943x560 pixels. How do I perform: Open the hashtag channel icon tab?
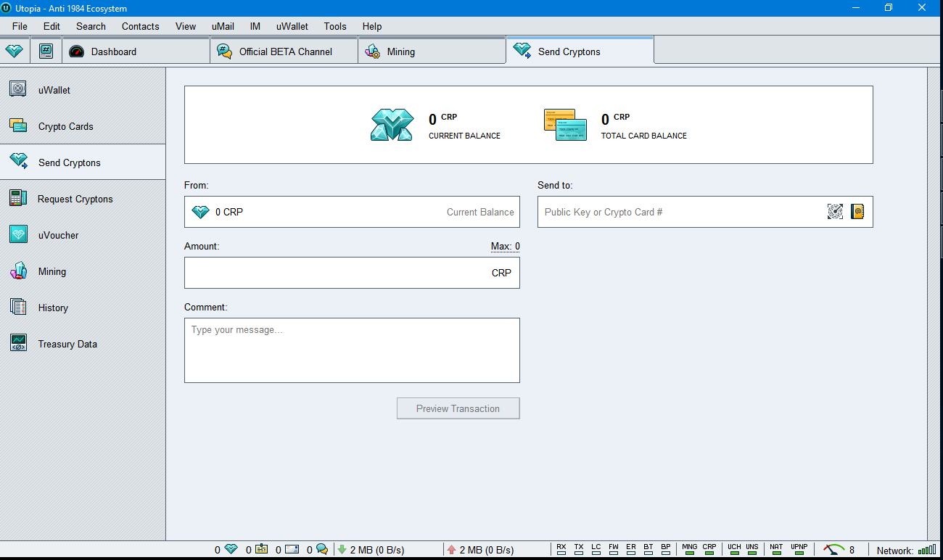[x=46, y=52]
